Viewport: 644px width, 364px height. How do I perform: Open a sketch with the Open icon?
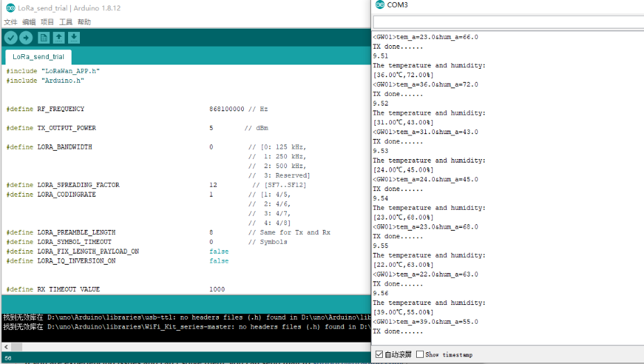click(x=59, y=38)
